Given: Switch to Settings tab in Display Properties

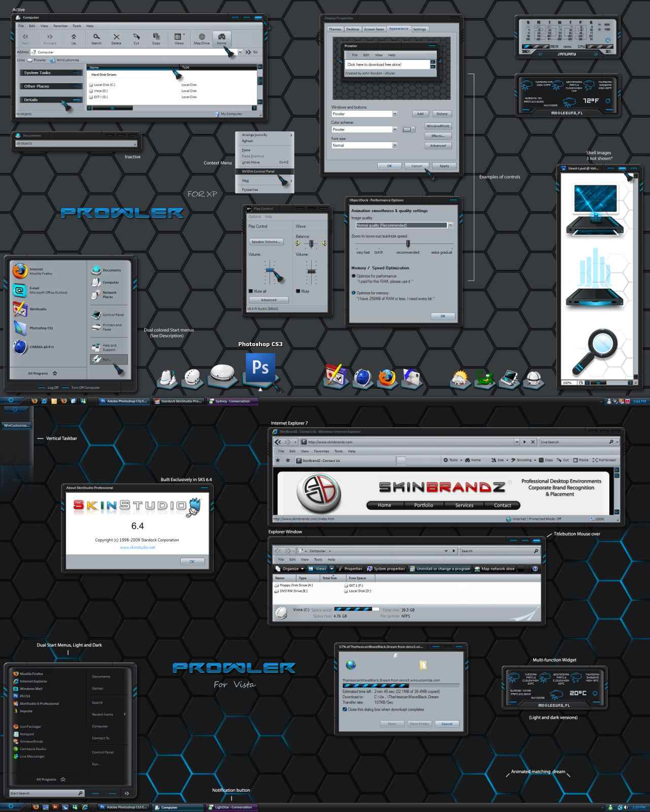Looking at the screenshot, I should click(419, 29).
